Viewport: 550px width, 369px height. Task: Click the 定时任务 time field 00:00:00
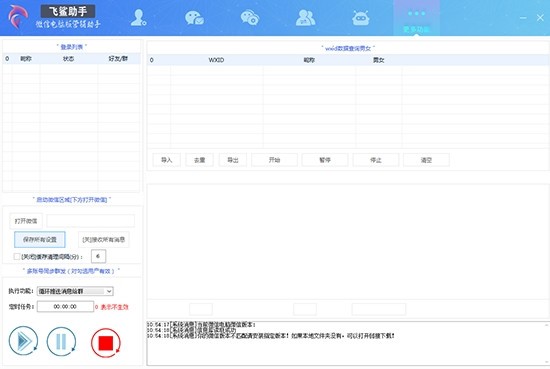coord(65,307)
